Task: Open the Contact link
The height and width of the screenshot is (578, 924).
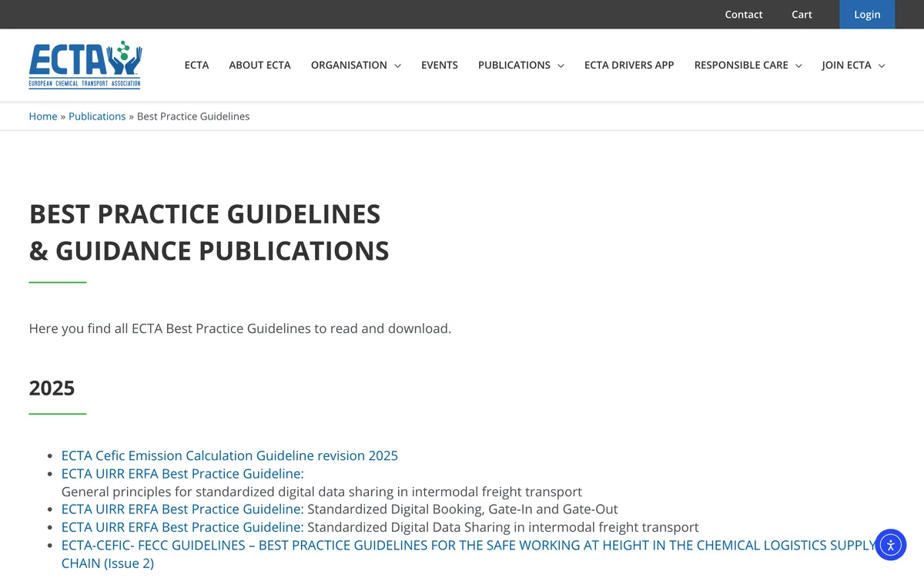Action: [744, 15]
